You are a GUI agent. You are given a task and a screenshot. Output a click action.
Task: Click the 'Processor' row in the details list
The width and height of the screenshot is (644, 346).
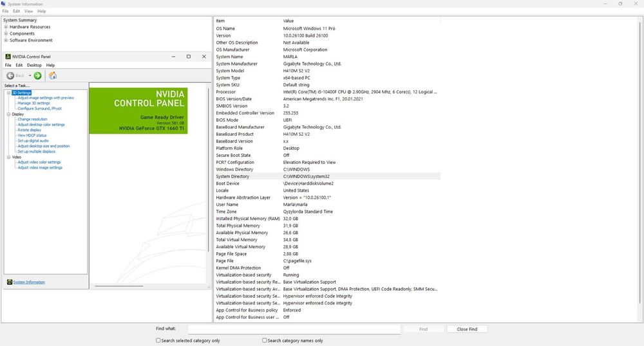327,92
